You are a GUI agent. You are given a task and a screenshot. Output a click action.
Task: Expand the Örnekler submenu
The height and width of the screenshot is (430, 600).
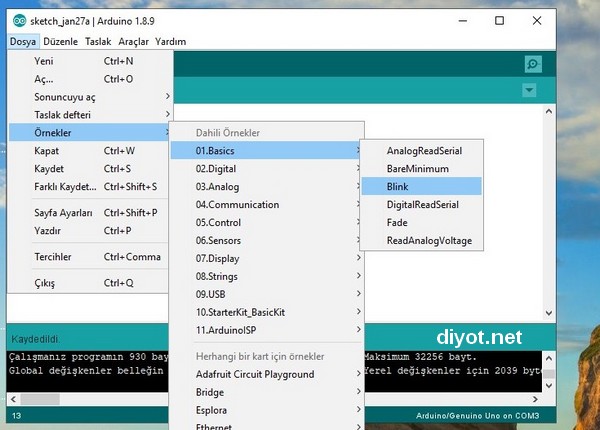click(x=90, y=133)
